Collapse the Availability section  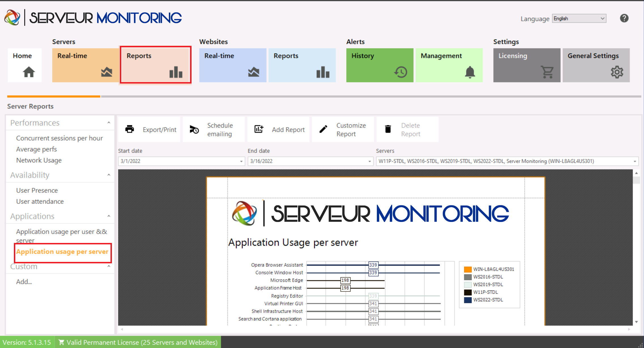pyautogui.click(x=109, y=175)
